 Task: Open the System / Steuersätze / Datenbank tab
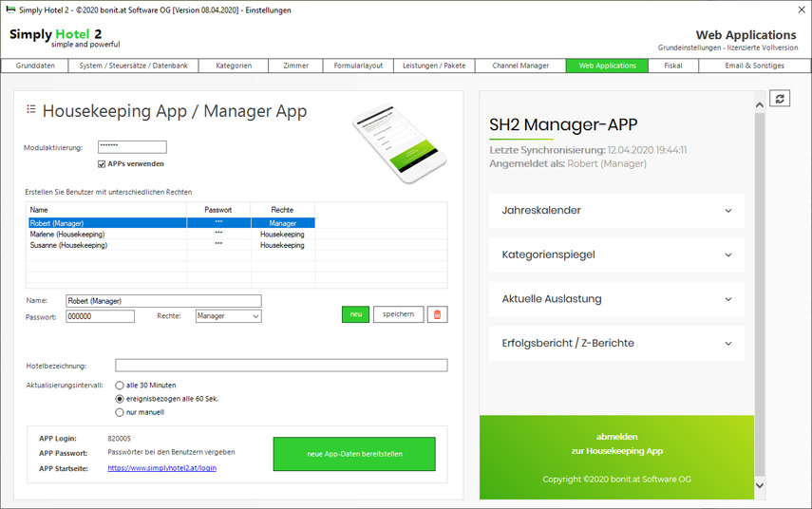[134, 66]
